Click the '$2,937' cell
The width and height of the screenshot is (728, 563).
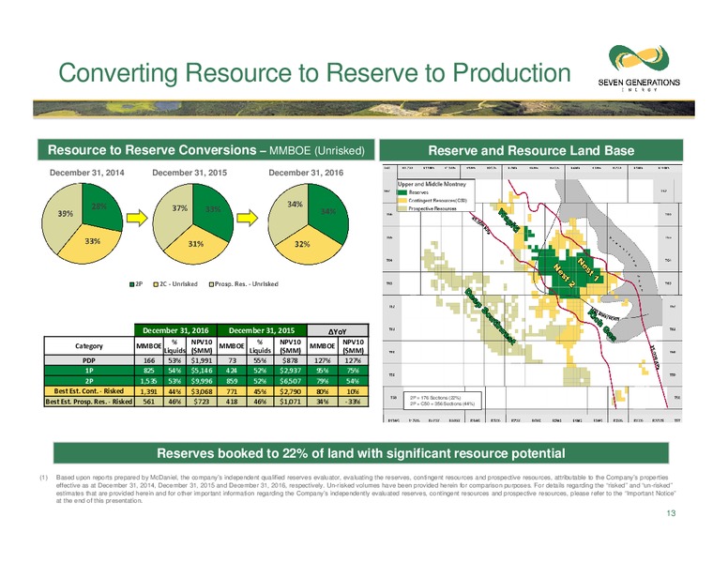coord(290,371)
